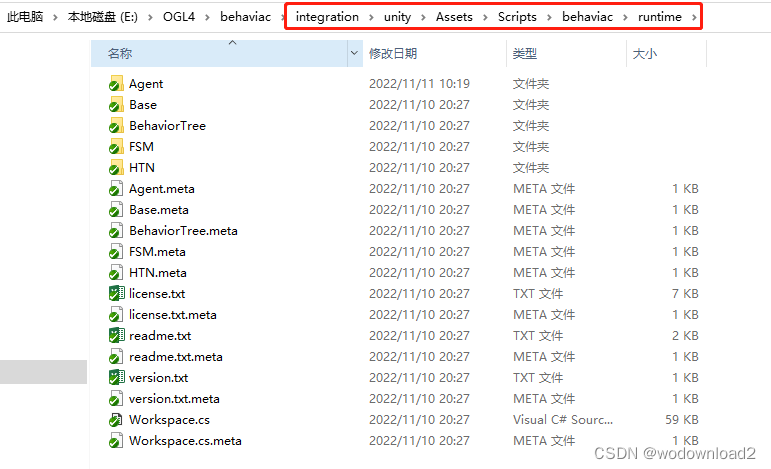The height and width of the screenshot is (469, 771).
Task: Select file name readme.txt
Action: tap(160, 336)
